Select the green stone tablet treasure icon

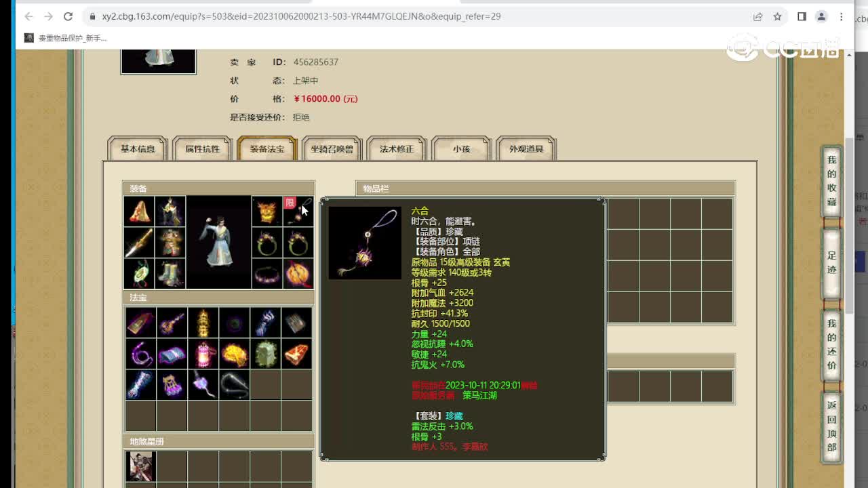point(265,354)
